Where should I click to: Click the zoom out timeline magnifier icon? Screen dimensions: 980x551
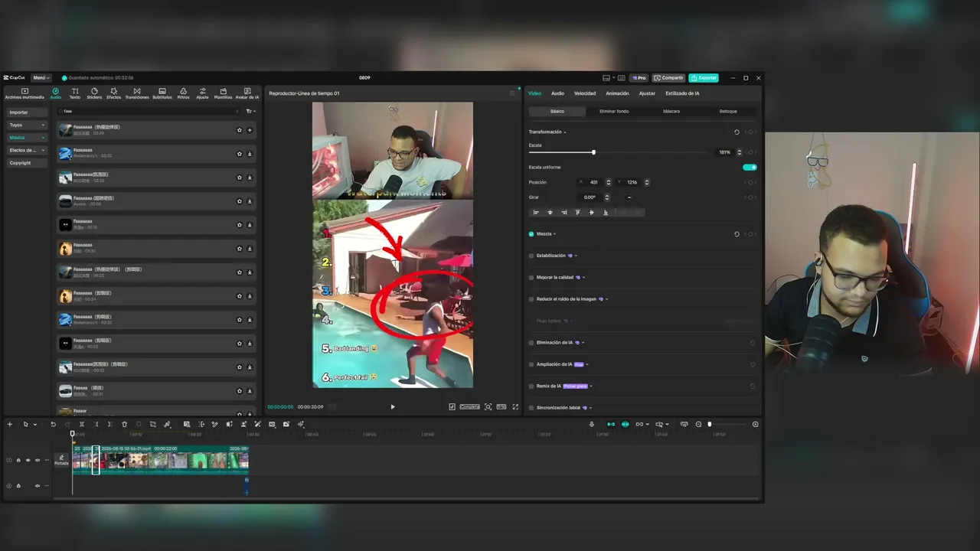(698, 424)
